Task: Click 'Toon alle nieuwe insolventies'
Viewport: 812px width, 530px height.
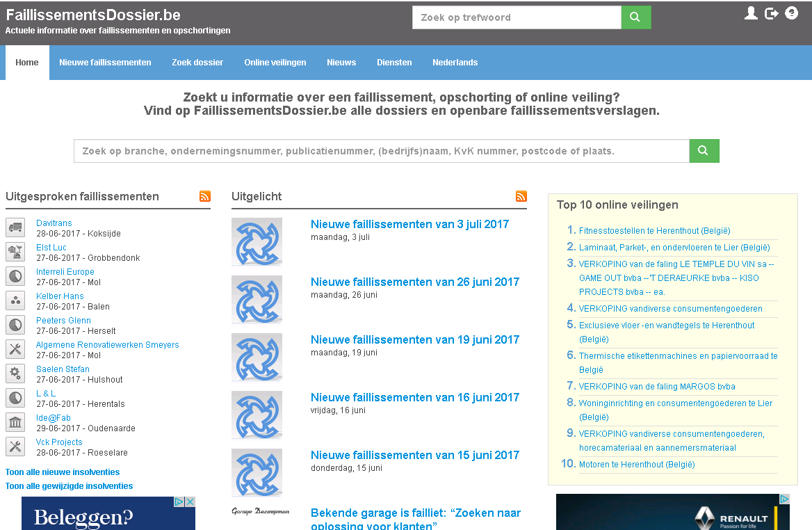Action: tap(63, 472)
